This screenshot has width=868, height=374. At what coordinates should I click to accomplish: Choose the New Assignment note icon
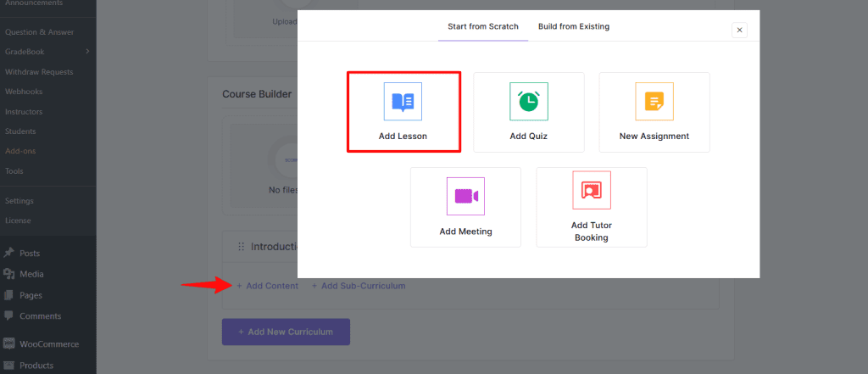654,102
